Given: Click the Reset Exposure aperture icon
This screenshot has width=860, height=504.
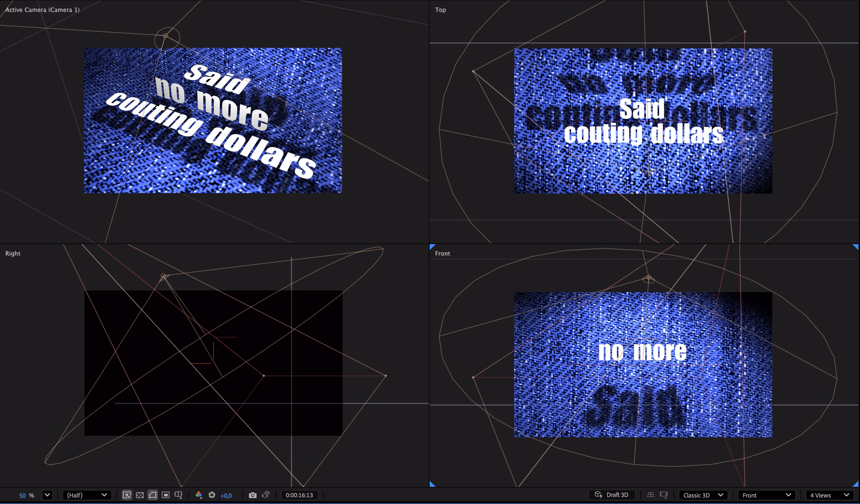Looking at the screenshot, I should (x=212, y=495).
